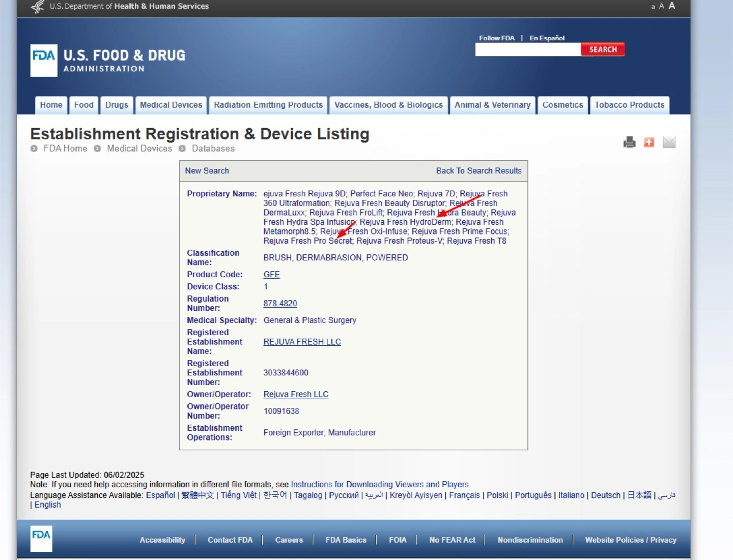Open REJUVA FRESH LLC establishment link
Image resolution: width=733 pixels, height=560 pixels.
pyautogui.click(x=302, y=342)
